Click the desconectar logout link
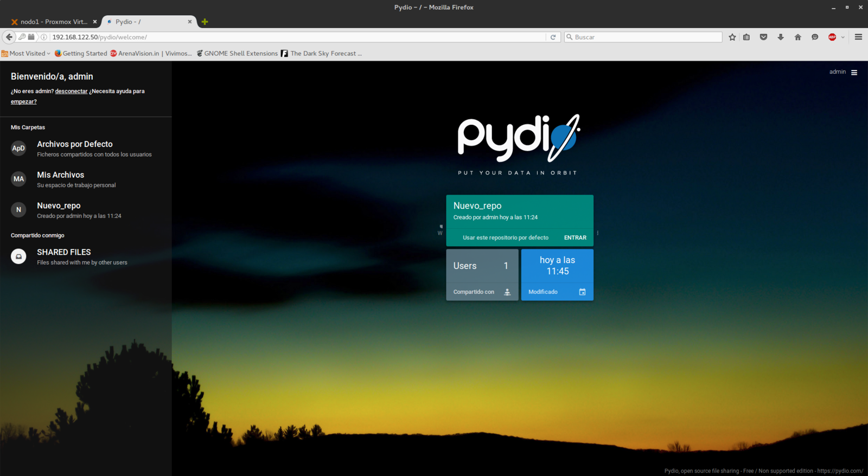The height and width of the screenshot is (476, 868). coord(71,91)
